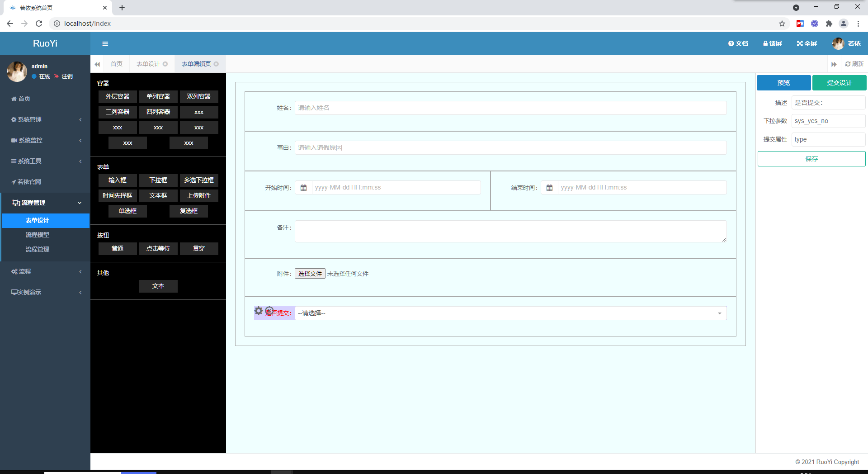Open browser extensions puzzle icon

[x=829, y=24]
